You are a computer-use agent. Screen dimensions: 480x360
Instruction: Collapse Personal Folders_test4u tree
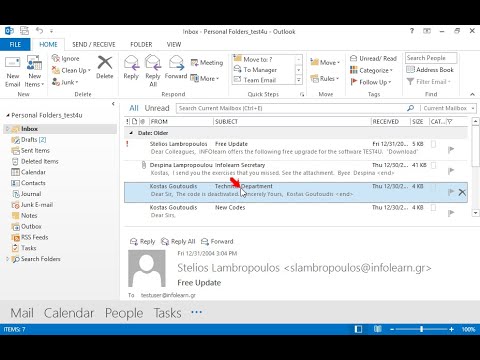tap(8, 115)
